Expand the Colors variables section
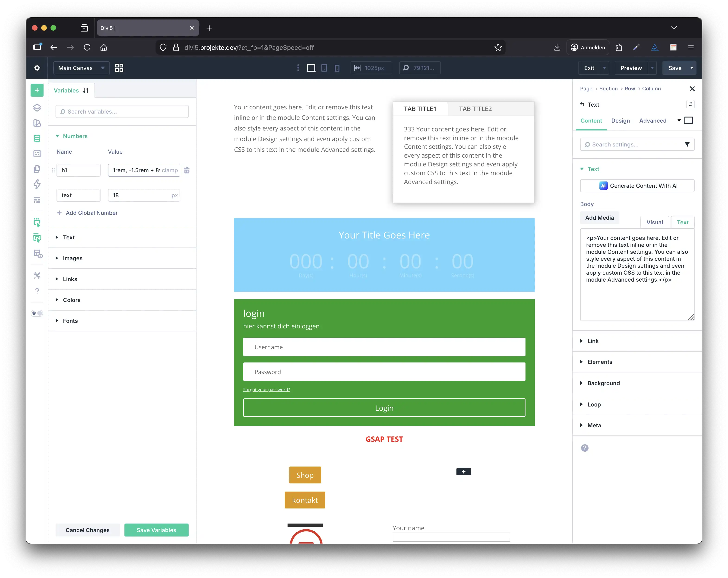The height and width of the screenshot is (578, 728). click(72, 300)
